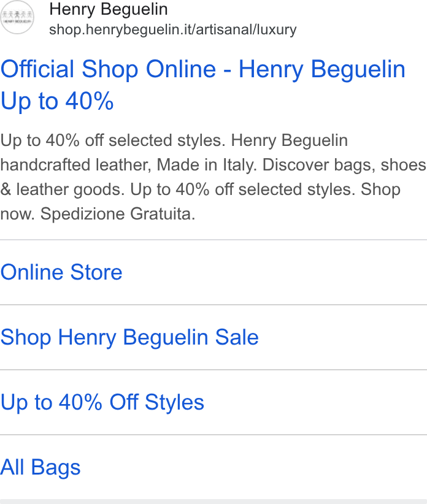Click "Spedizione Gratuita" in the description
Viewport: 427px width, 504px height.
(x=118, y=214)
